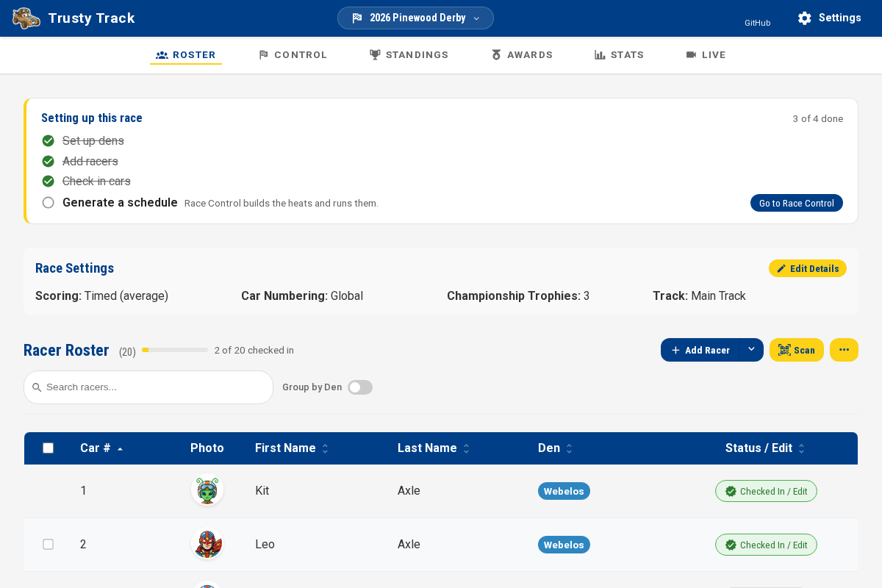This screenshot has width=882, height=588.
Task: Click the green check beside Set up dens
Action: pos(49,140)
